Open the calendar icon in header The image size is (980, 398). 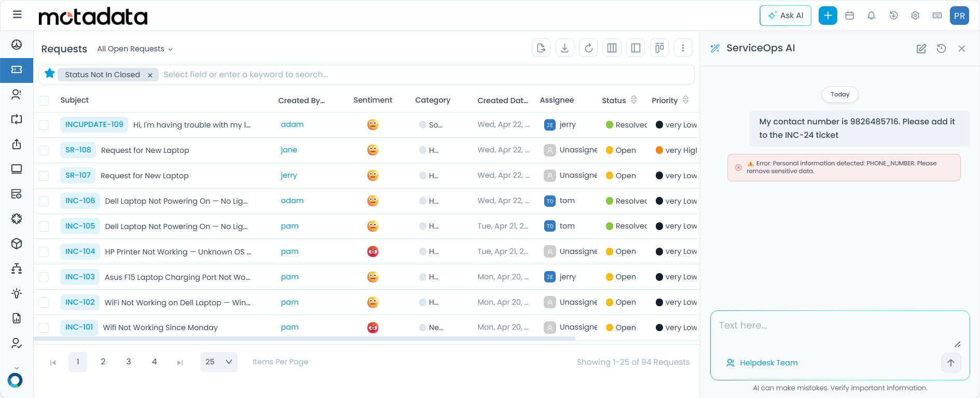tap(849, 16)
